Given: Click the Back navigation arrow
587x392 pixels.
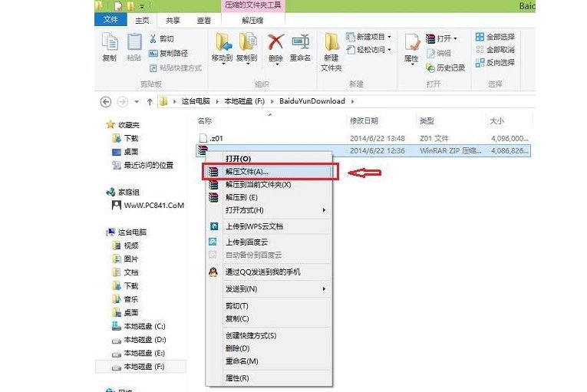Looking at the screenshot, I should point(106,101).
